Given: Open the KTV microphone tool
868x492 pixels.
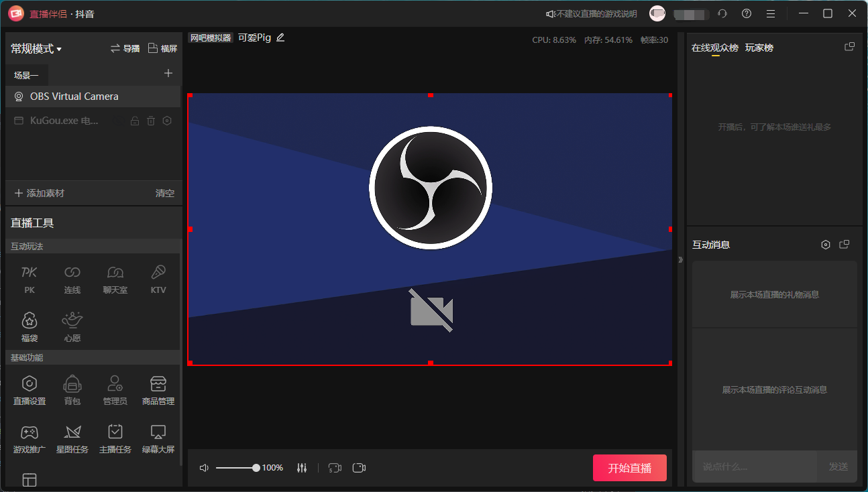Looking at the screenshot, I should (158, 280).
